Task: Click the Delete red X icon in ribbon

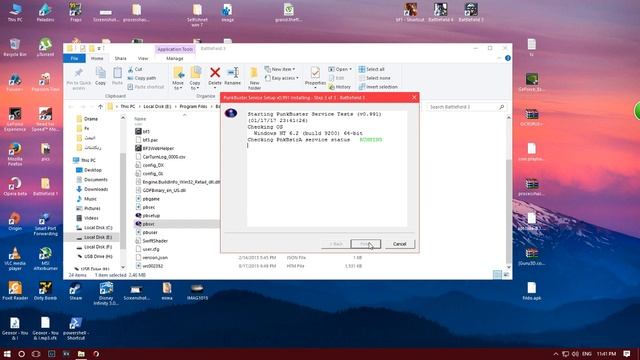Action: coord(215,73)
